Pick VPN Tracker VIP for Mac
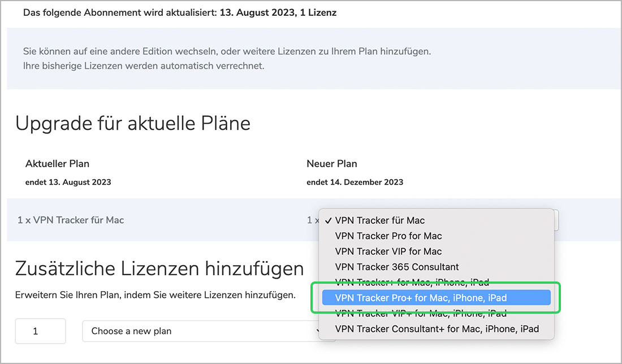This screenshot has height=364, width=622. point(388,251)
